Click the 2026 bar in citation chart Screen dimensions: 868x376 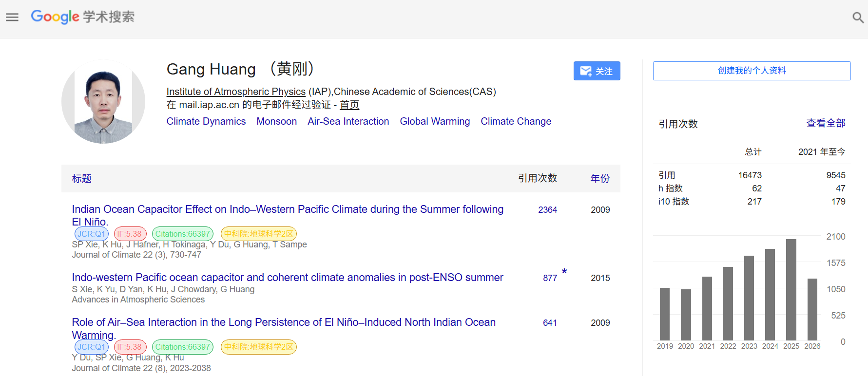[812, 309]
